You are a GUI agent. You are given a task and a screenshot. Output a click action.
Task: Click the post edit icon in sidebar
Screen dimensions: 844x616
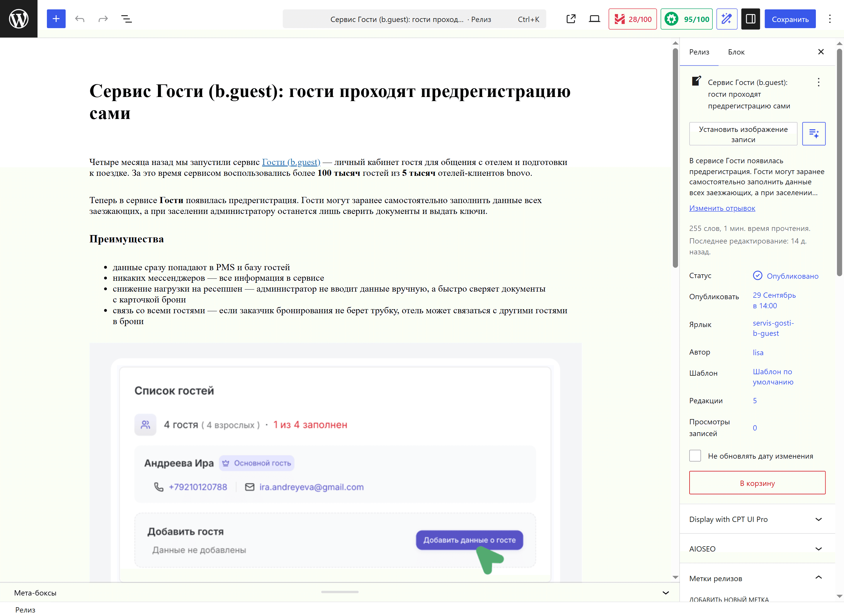coord(696,81)
